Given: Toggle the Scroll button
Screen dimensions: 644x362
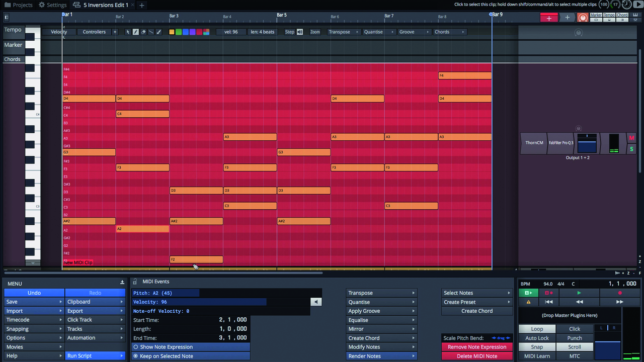Looking at the screenshot, I should (575, 347).
